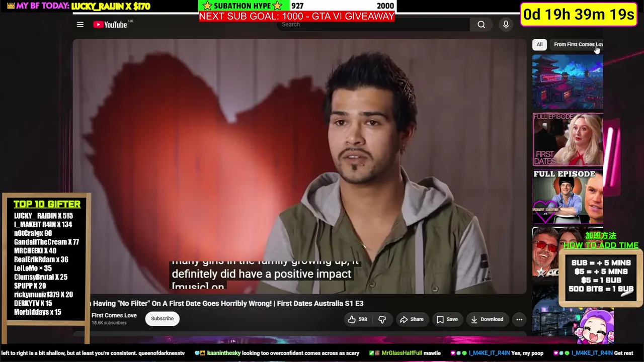Click the MRCHEEKI X 40 gifter entry
This screenshot has height=362, width=644.
(35, 251)
